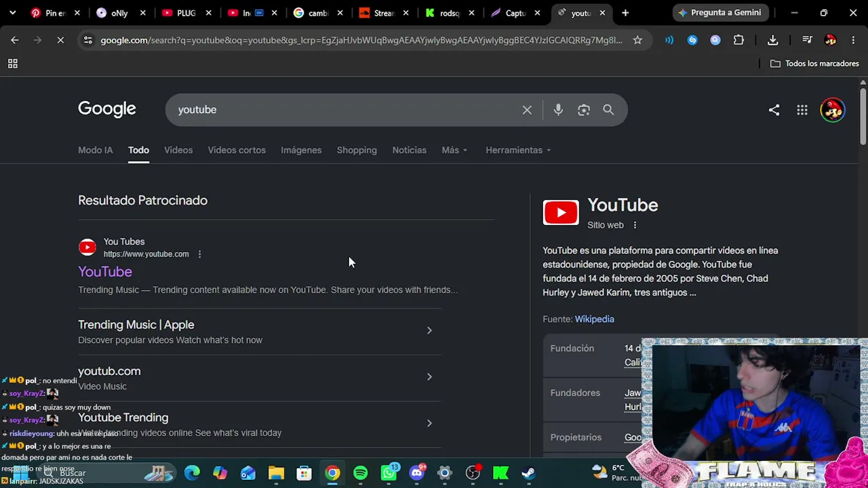Click the Google logo

(x=107, y=109)
